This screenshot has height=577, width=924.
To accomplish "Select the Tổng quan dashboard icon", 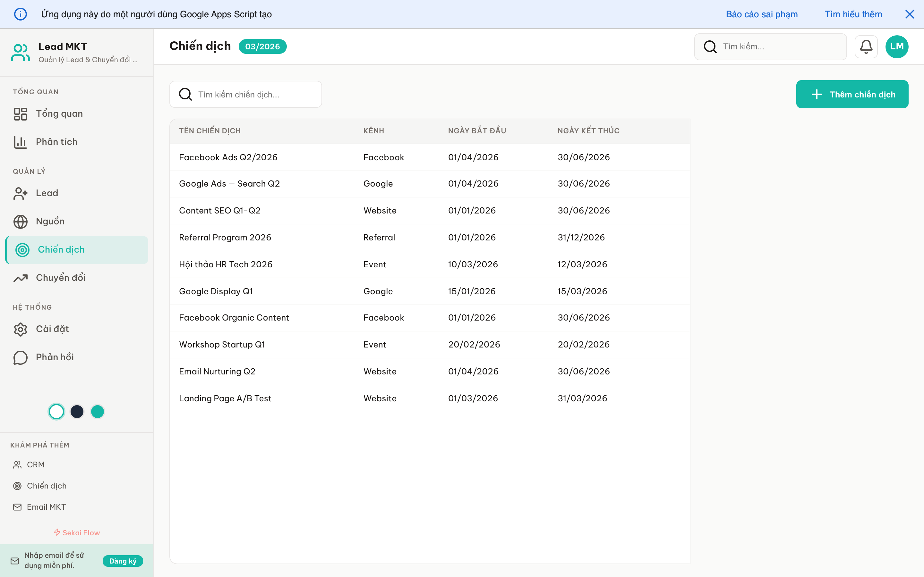I will click(x=20, y=113).
